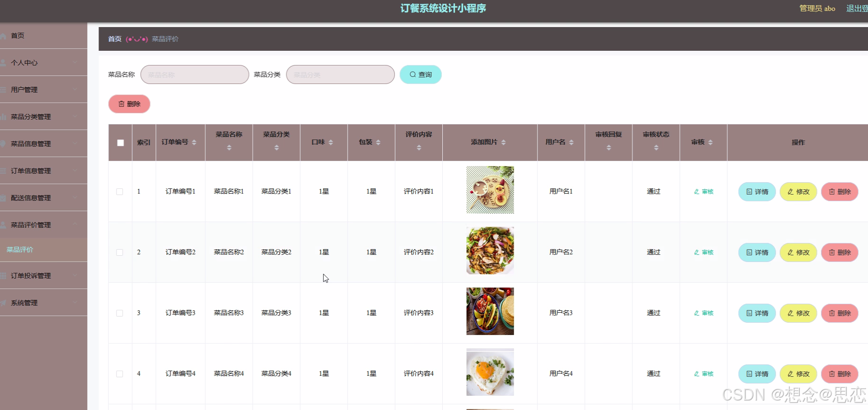Image resolution: width=868 pixels, height=410 pixels.
Task: Click 退出登录 in top bar
Action: tap(857, 9)
